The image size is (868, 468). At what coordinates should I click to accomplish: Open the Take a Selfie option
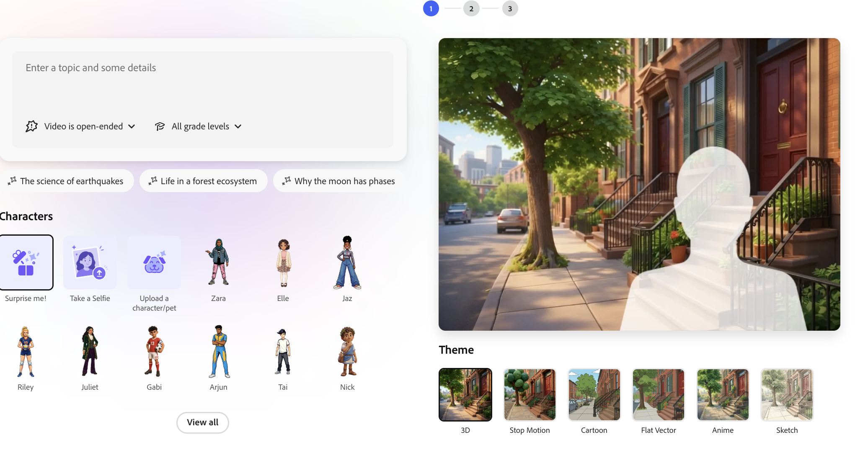(x=90, y=262)
